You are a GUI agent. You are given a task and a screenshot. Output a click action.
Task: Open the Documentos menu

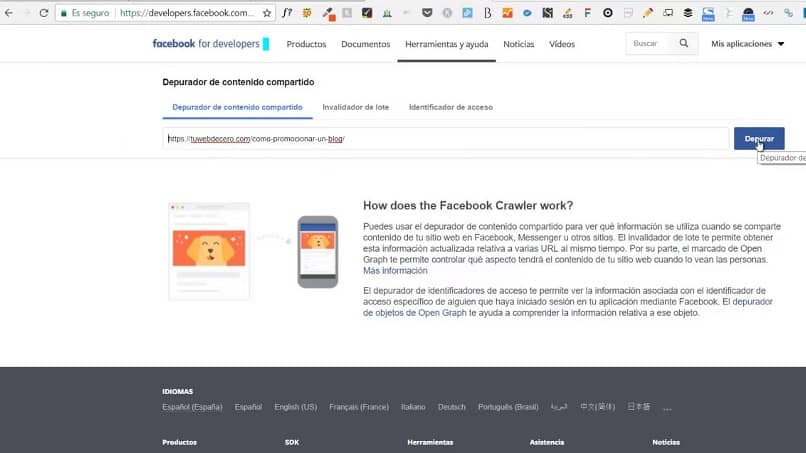(365, 44)
